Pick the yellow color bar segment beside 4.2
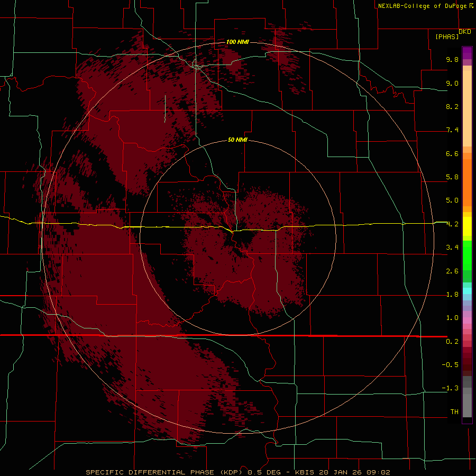The image size is (476, 476). tap(467, 226)
